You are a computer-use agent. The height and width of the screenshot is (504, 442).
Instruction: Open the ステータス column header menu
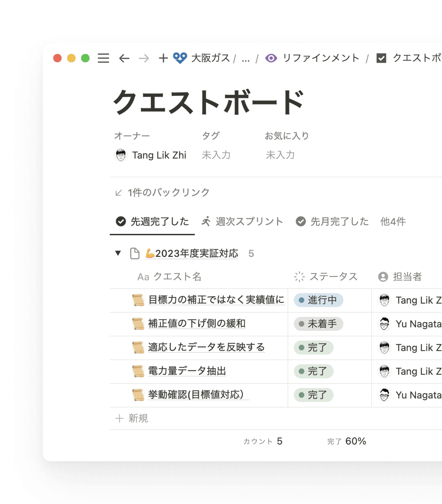333,277
